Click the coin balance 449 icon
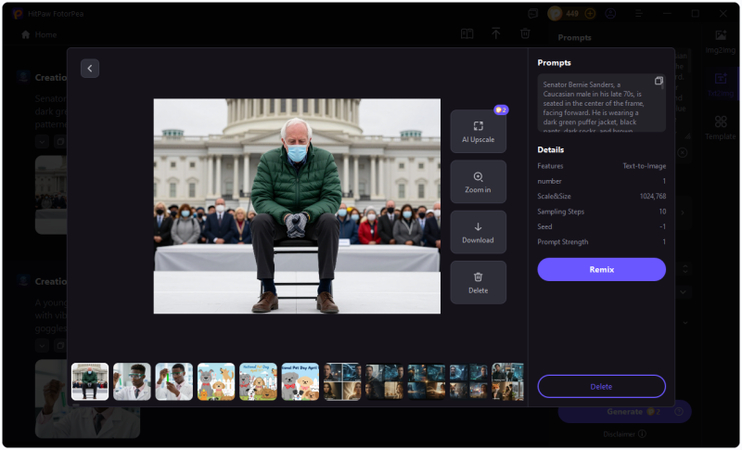Screen dimensions: 742x450 tap(555, 14)
